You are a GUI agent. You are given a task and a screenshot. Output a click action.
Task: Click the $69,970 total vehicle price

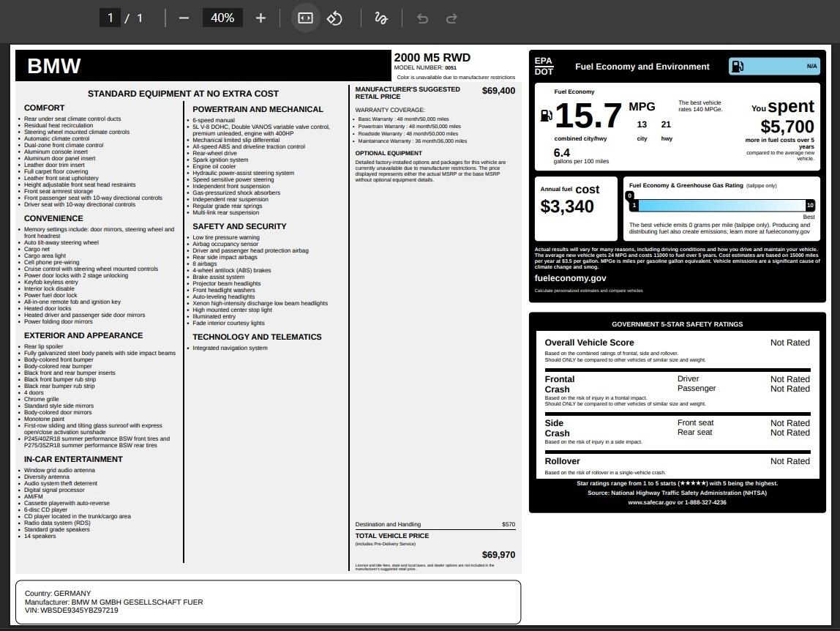point(498,555)
